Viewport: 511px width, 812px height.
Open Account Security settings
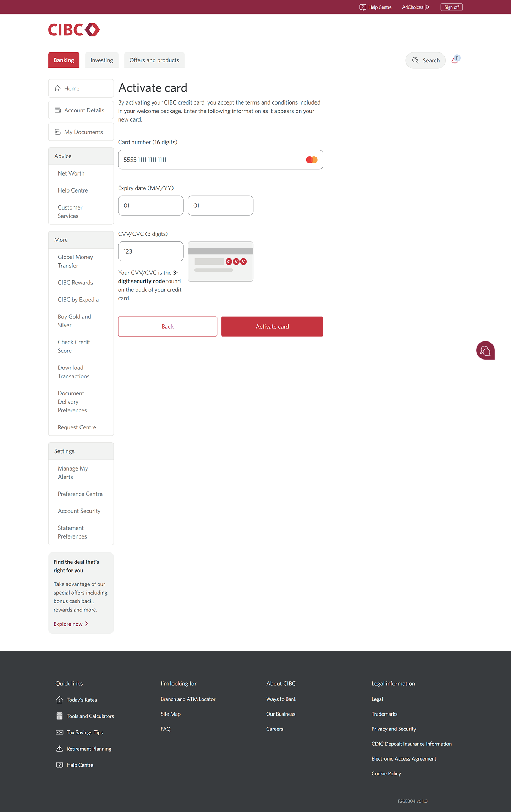click(x=79, y=511)
